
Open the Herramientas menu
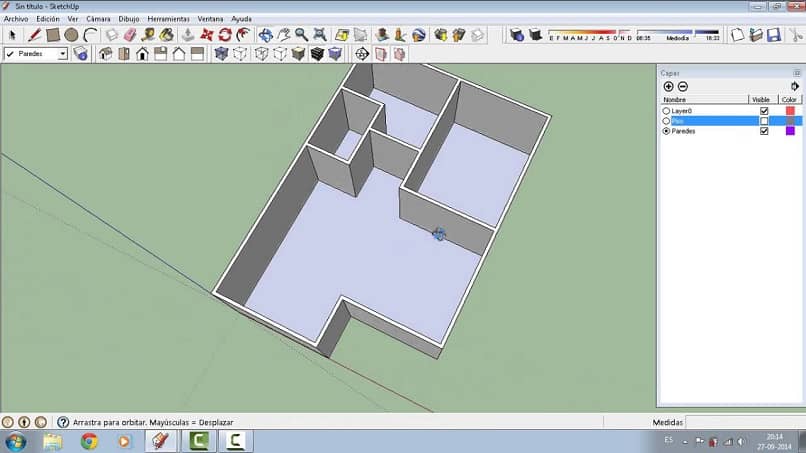[167, 19]
